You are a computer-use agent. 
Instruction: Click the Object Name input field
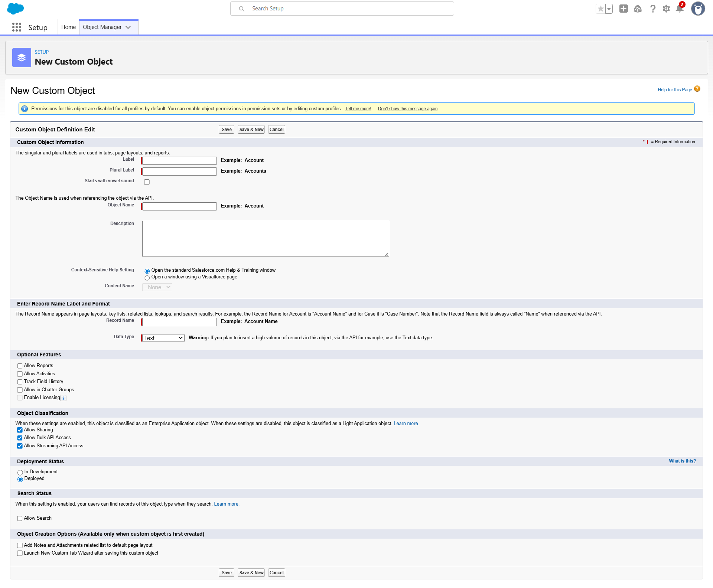[x=179, y=206]
